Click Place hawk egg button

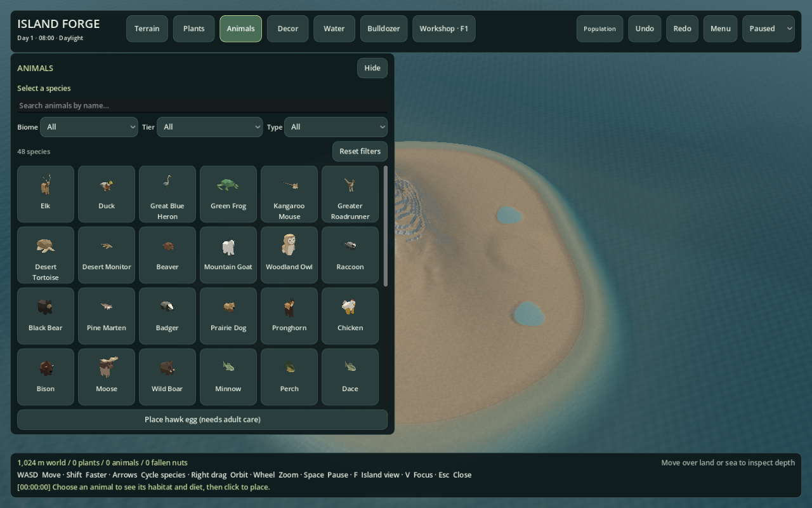tap(202, 420)
